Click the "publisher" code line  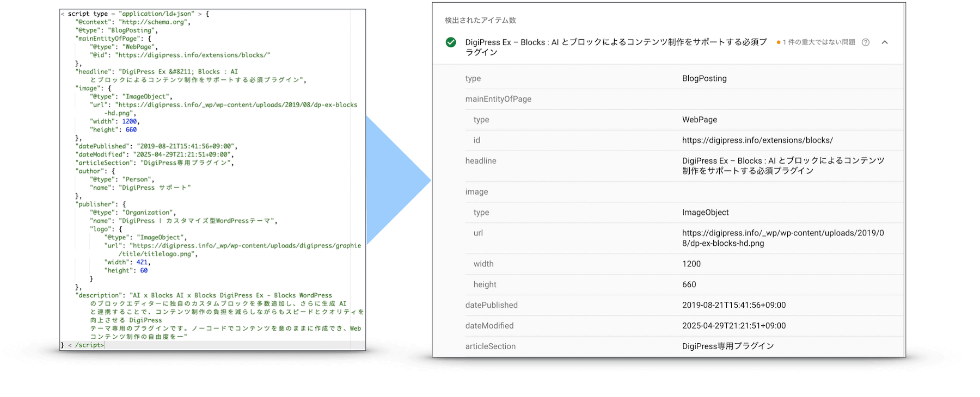coord(101,204)
